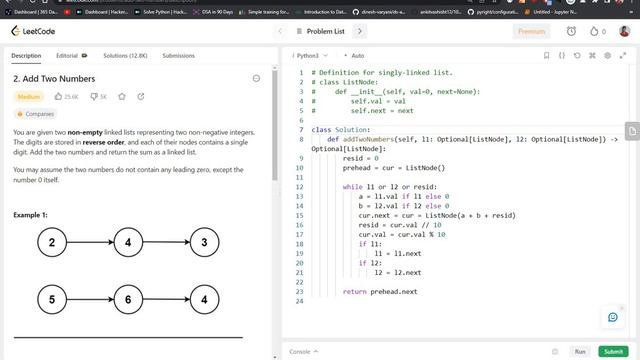640x360 pixels.
Task: Click the bookmark icon in editor toolbar
Action: [546, 56]
